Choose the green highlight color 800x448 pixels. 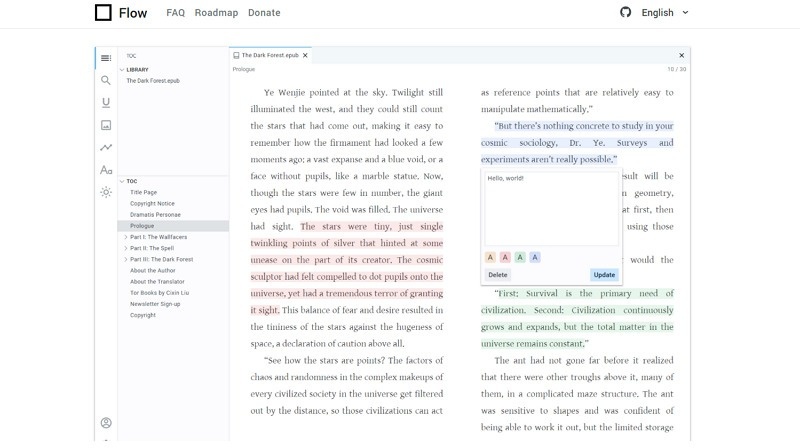point(520,257)
